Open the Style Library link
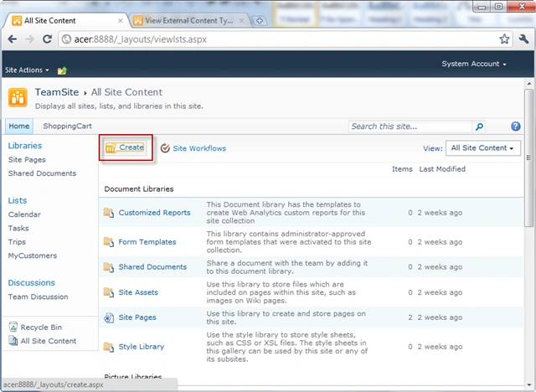Viewport: 536px width, 392px height. pyautogui.click(x=142, y=347)
